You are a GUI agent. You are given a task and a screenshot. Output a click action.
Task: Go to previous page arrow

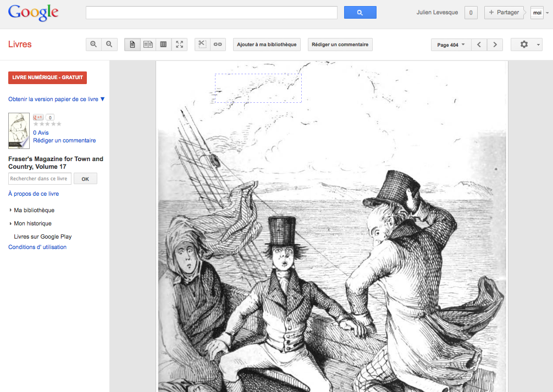click(479, 45)
